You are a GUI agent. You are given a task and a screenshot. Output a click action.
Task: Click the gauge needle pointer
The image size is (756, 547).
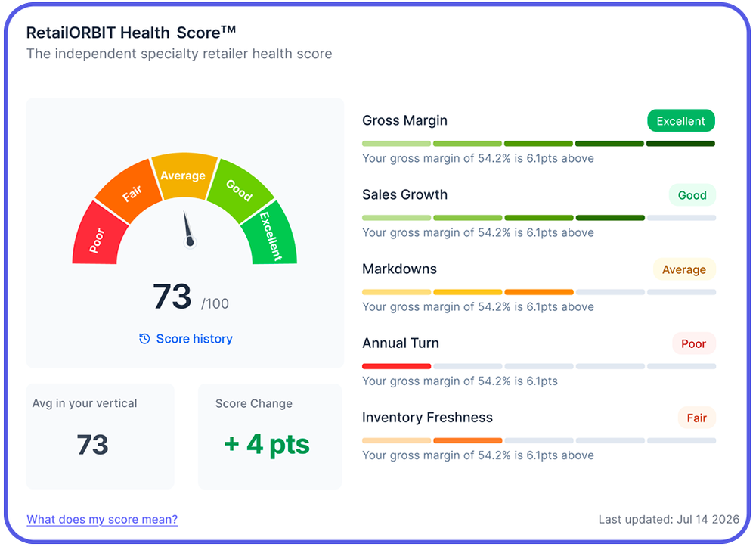click(187, 228)
